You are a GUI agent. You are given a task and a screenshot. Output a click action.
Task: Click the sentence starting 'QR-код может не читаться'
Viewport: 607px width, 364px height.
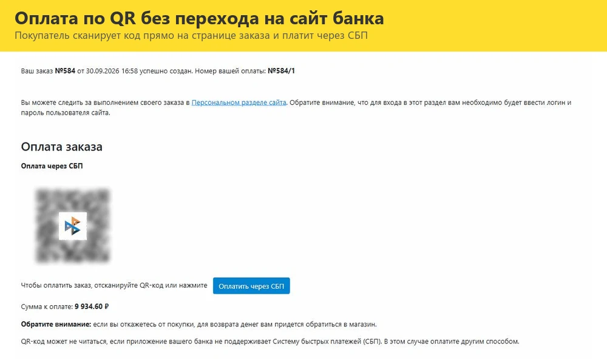click(270, 342)
